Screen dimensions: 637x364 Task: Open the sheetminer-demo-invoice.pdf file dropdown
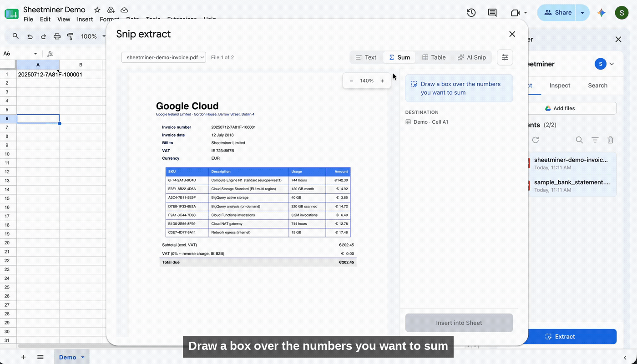164,57
